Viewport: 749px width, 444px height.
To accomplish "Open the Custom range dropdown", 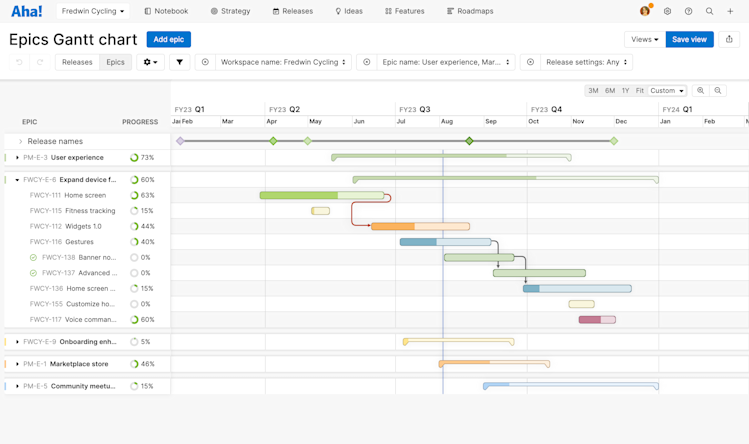I will [x=667, y=90].
